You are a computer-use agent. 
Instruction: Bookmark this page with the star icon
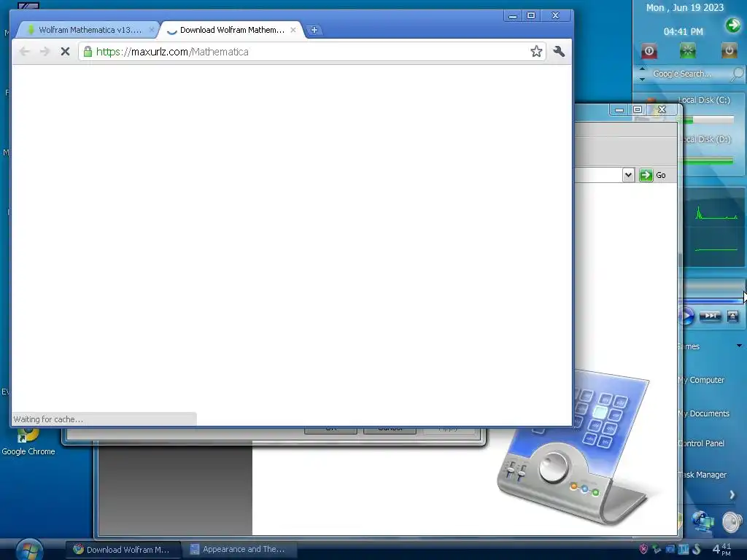(x=536, y=52)
